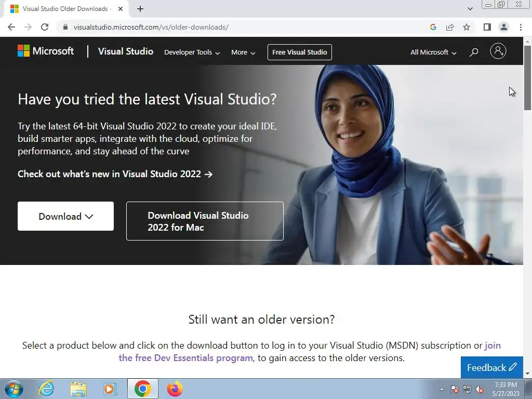Open the Chrome profile avatar icon
Screen dimensions: 532x399
(504, 27)
